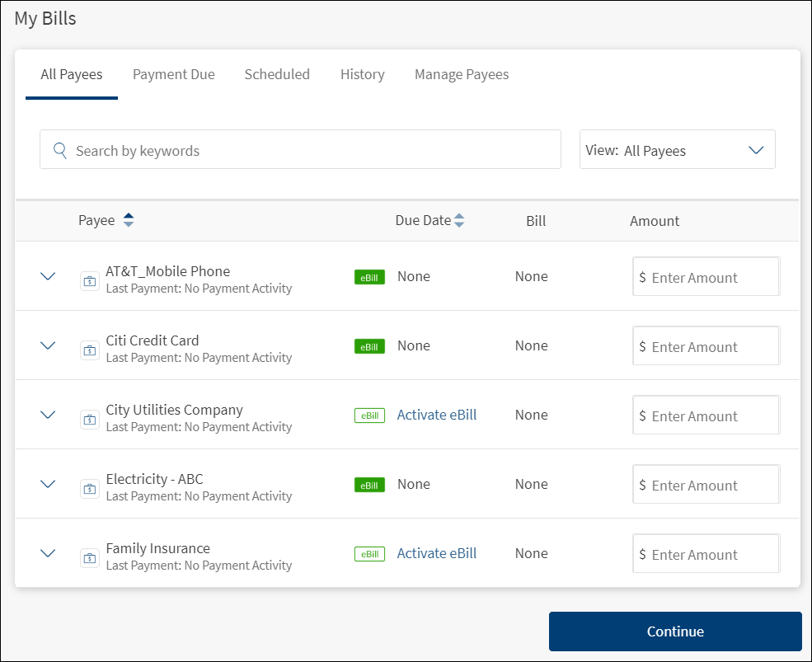Open the View: All Payees dropdown

click(x=677, y=150)
